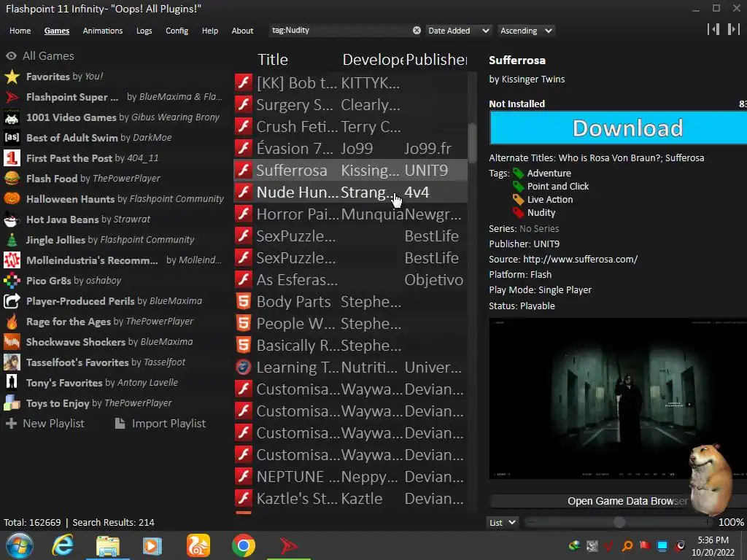The width and height of the screenshot is (747, 560).
Task: Select Tasselfoot's Favorites avatar icon
Action: click(12, 362)
